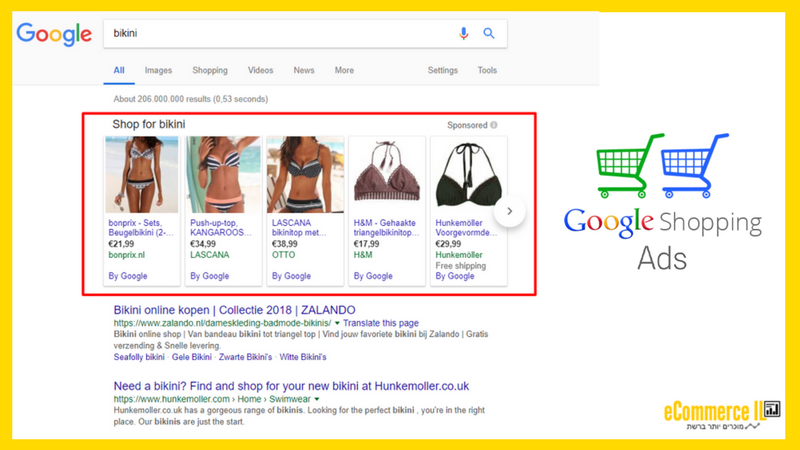
Task: Click Translate this page for Zalando
Action: [x=381, y=323]
